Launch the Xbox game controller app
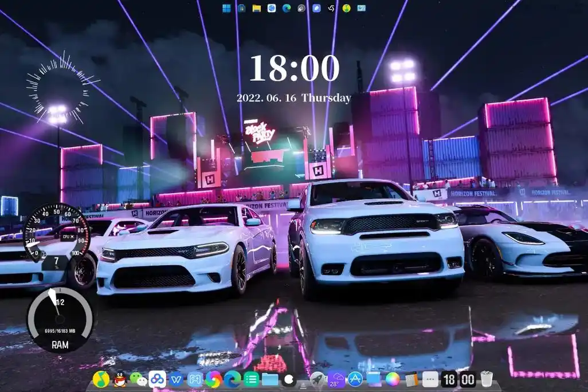 (x=195, y=379)
